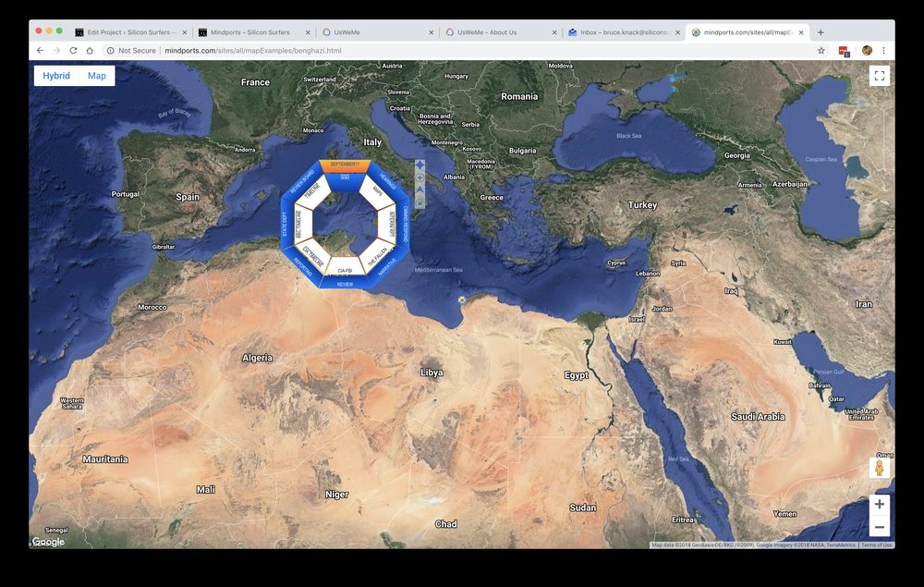Viewport: 924px width, 587px height.
Task: Close the Inbox tab
Action: point(677,32)
